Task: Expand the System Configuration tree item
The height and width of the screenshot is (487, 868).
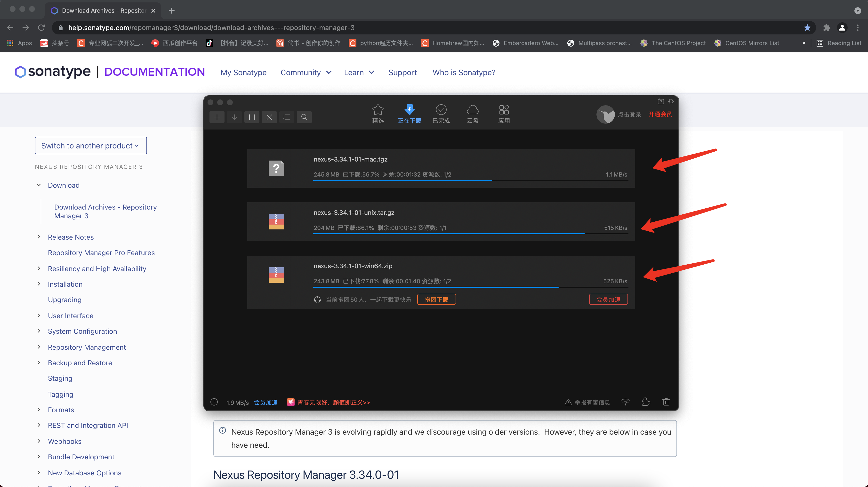Action: [39, 331]
